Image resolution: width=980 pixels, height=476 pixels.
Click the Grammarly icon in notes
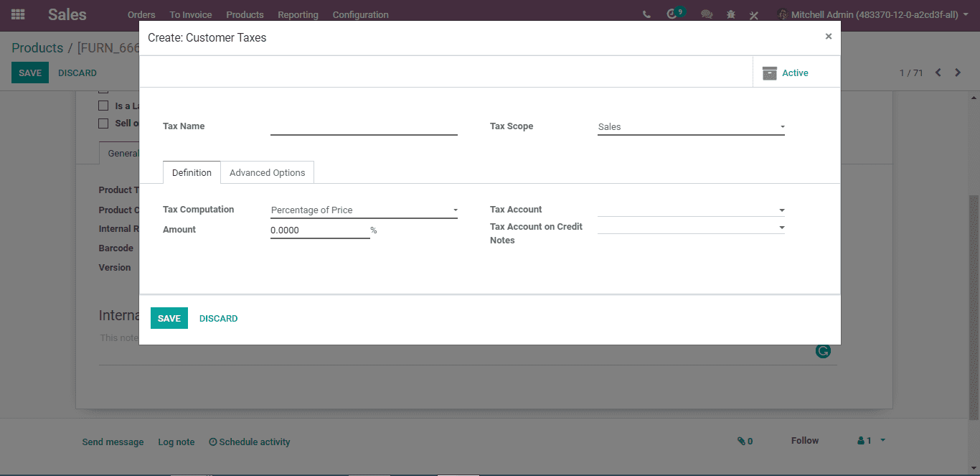pyautogui.click(x=823, y=351)
